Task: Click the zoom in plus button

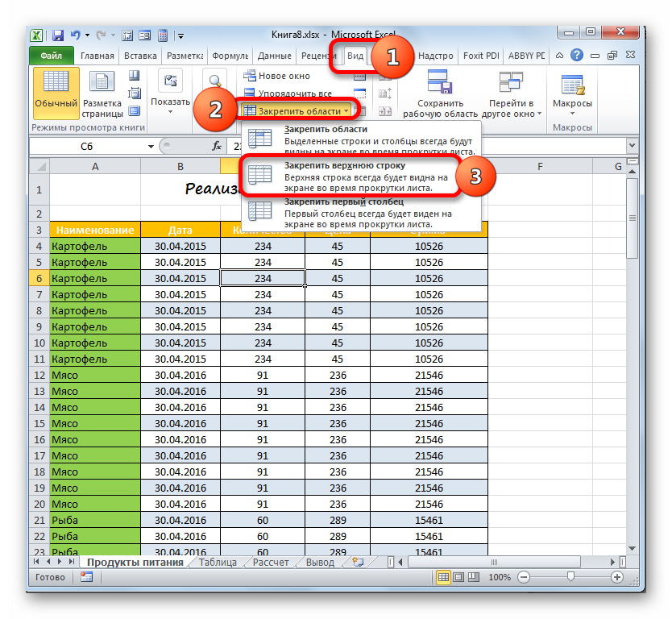Action: [617, 577]
